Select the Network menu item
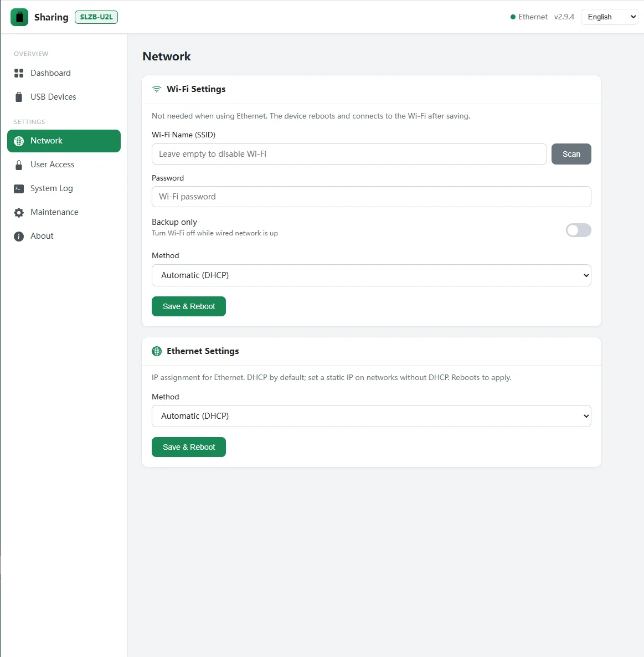The image size is (644, 657). pos(64,141)
